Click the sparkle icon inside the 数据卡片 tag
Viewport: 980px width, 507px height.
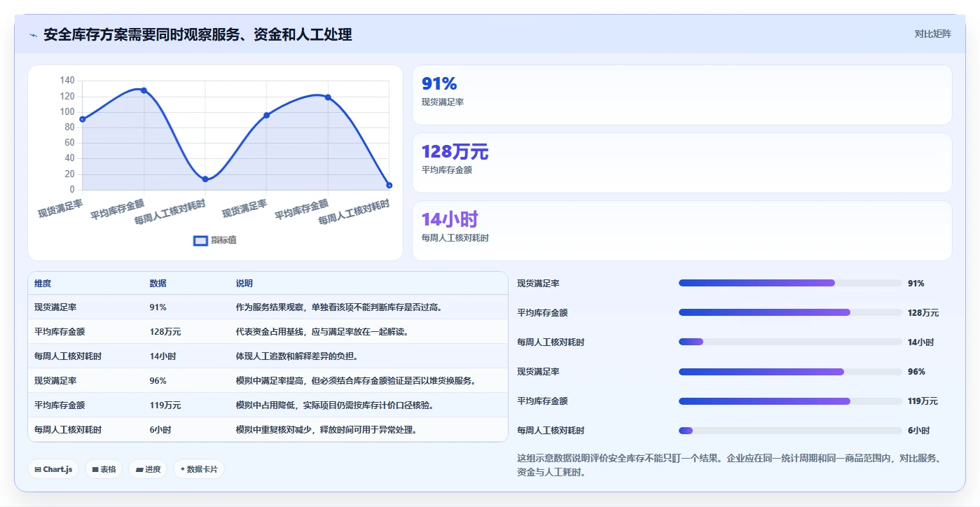(x=183, y=469)
